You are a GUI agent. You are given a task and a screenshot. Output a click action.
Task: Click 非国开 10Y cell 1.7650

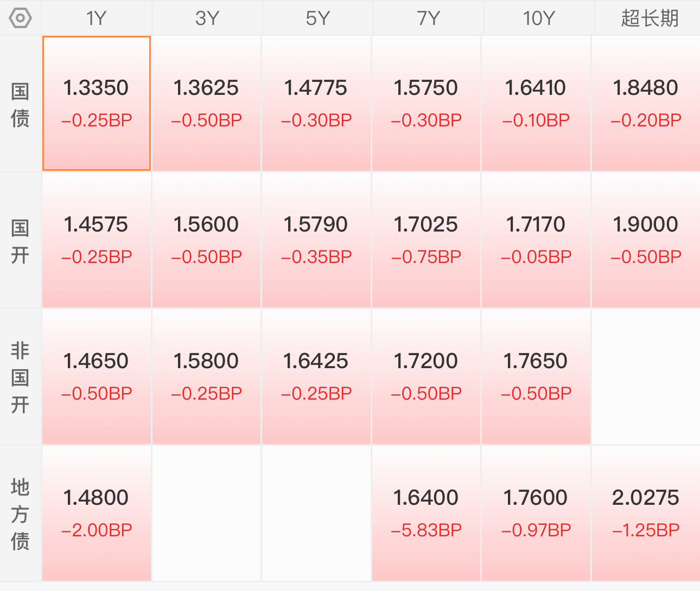536,377
